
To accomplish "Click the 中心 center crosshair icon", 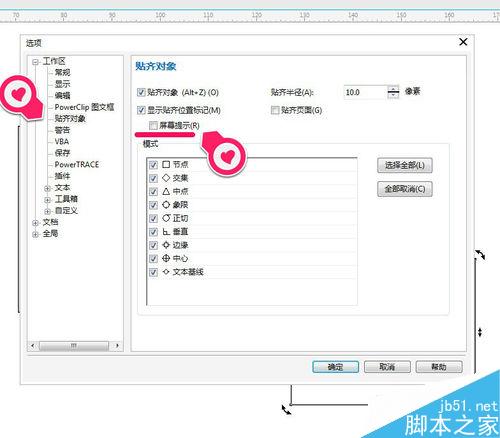I will tap(166, 258).
